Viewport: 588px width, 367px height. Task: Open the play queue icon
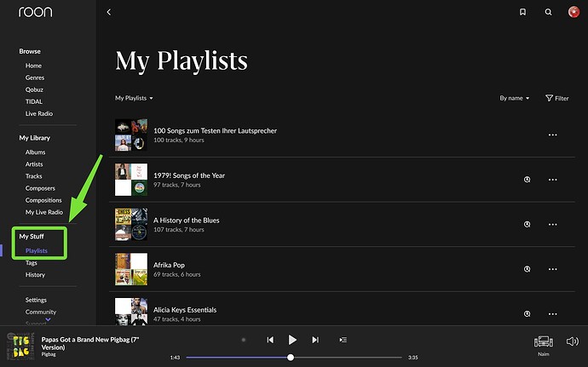343,340
